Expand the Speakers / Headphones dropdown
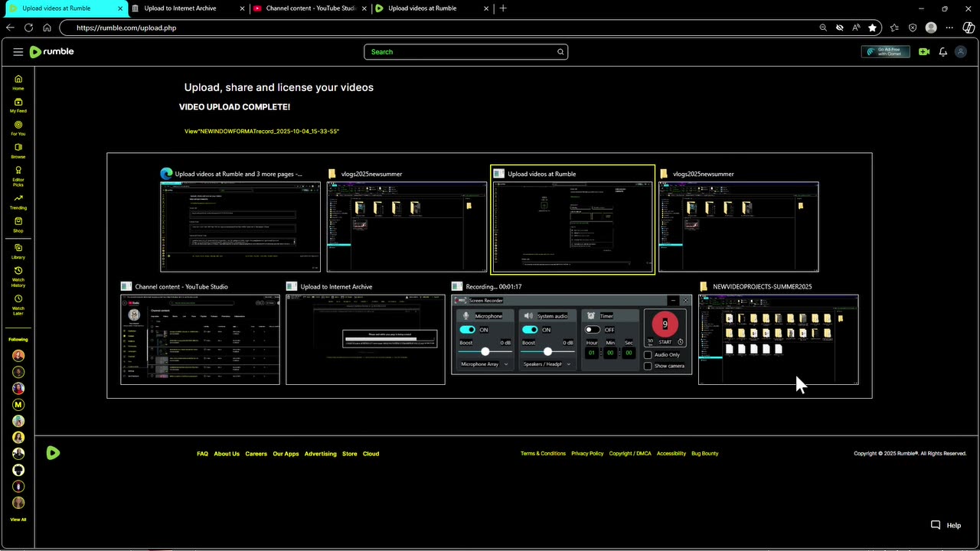The image size is (980, 551). point(547,364)
